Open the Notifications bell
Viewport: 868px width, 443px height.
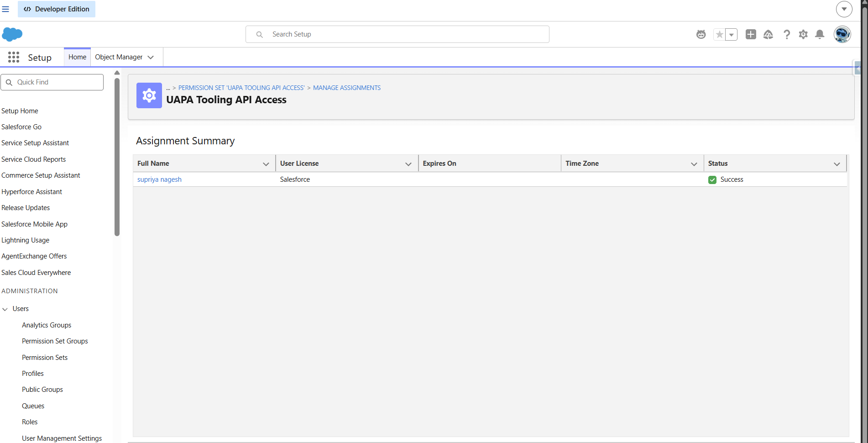coord(820,34)
